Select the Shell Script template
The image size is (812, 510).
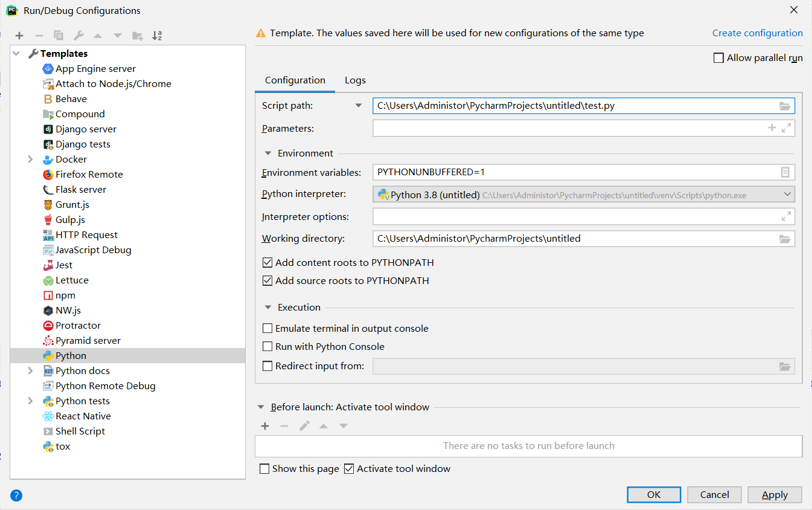pyautogui.click(x=80, y=431)
